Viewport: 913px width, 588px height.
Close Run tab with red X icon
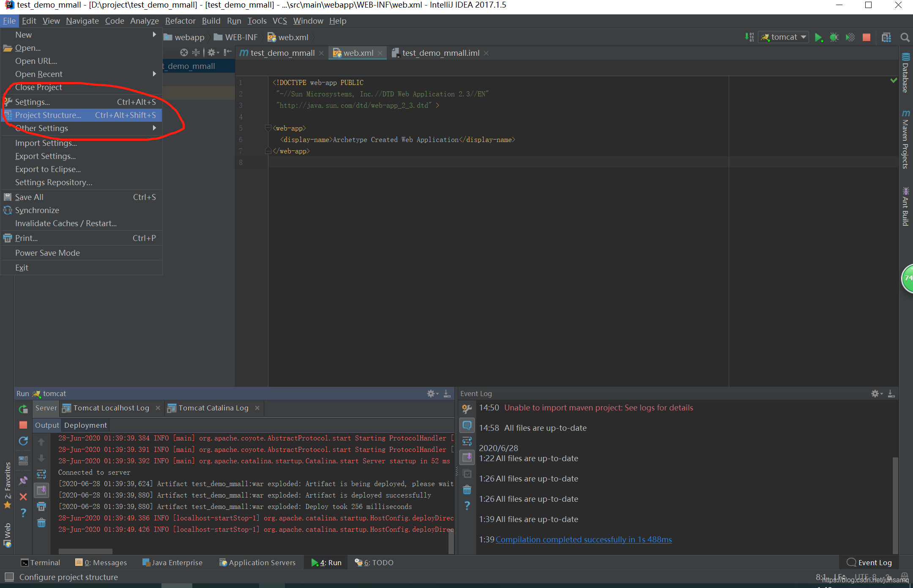pos(23,497)
